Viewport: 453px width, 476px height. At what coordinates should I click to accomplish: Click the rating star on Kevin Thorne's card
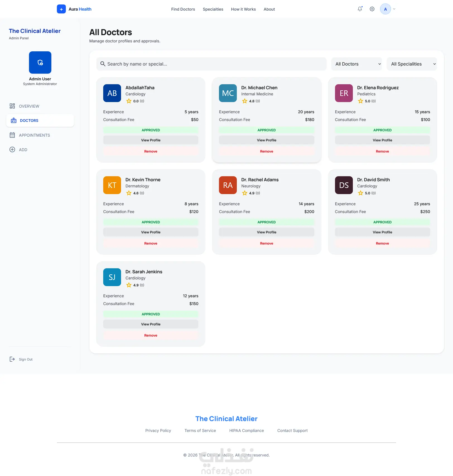coord(129,193)
